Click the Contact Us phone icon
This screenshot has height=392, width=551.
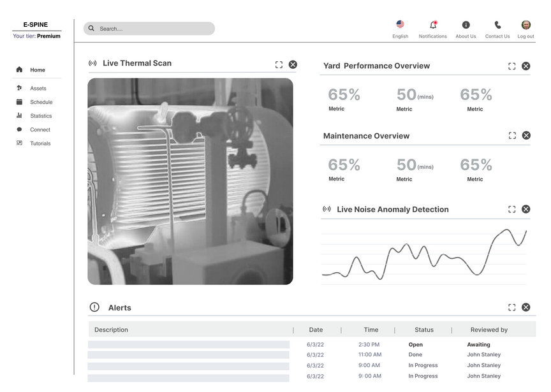click(x=497, y=25)
